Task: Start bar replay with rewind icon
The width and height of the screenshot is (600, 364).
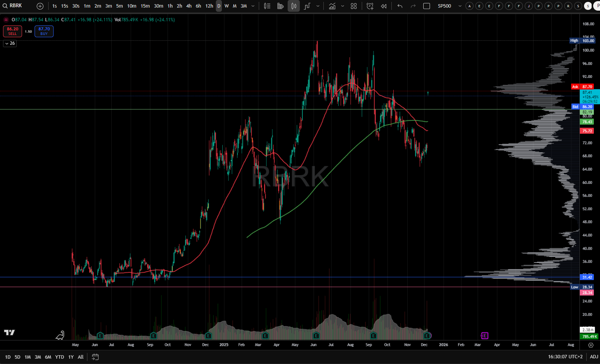Action: (x=384, y=6)
